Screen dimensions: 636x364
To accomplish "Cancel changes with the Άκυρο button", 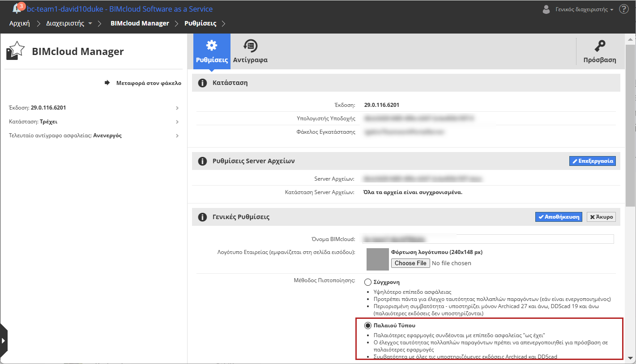I will point(601,217).
